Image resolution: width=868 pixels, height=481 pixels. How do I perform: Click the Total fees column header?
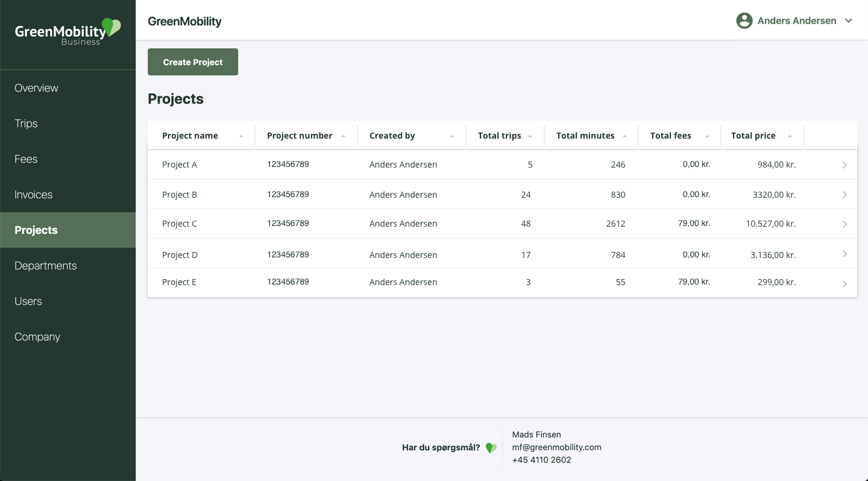pyautogui.click(x=671, y=136)
